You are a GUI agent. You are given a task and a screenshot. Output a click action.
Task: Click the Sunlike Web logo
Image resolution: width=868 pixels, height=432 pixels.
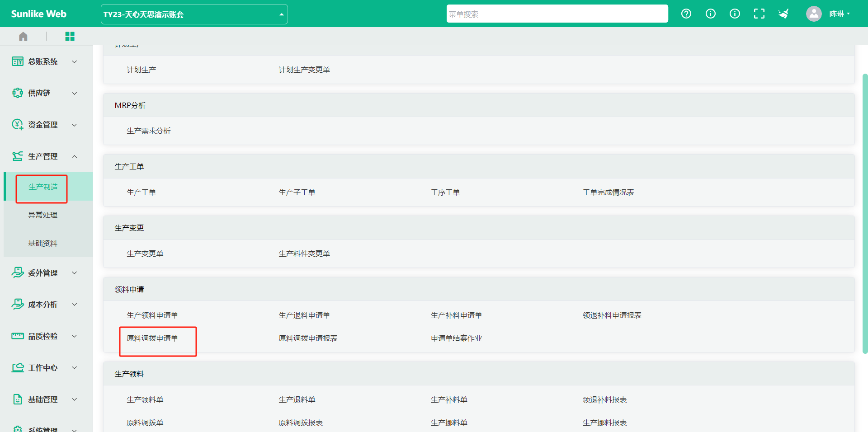39,14
